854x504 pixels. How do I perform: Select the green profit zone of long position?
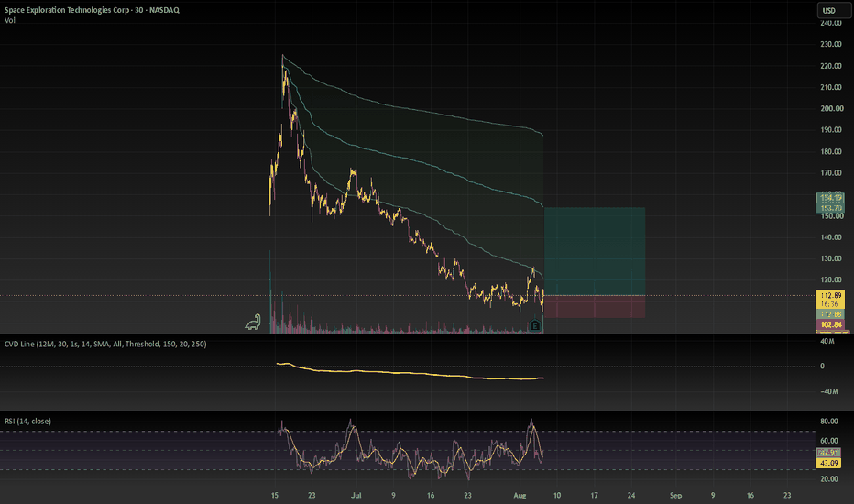[595, 251]
